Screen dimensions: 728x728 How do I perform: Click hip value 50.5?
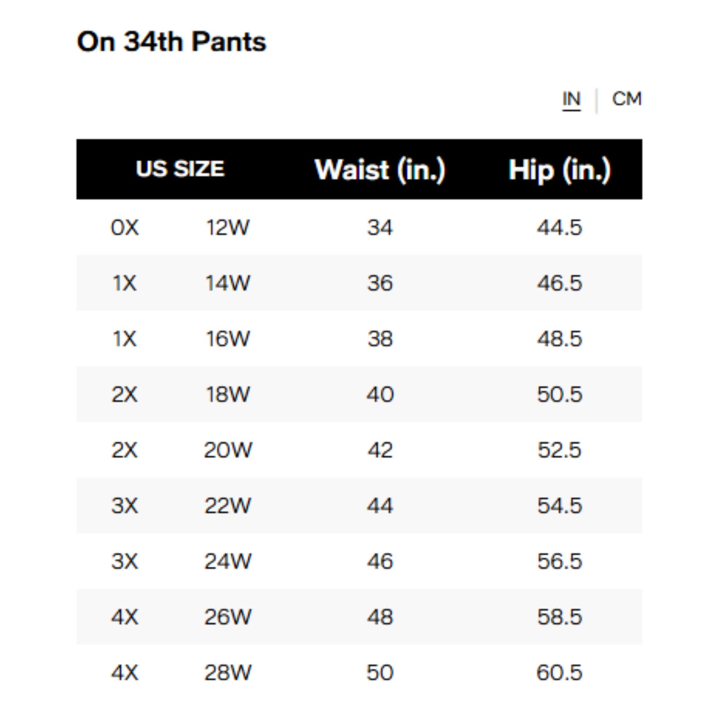[x=559, y=395]
